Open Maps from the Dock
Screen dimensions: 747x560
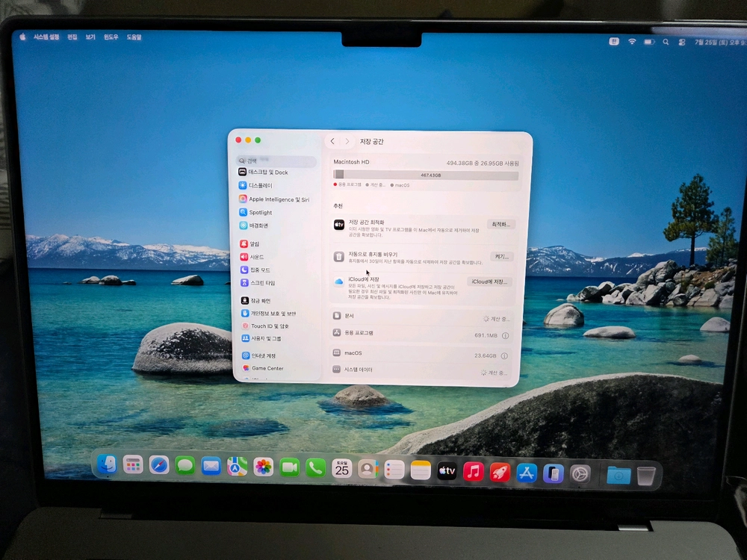click(237, 467)
